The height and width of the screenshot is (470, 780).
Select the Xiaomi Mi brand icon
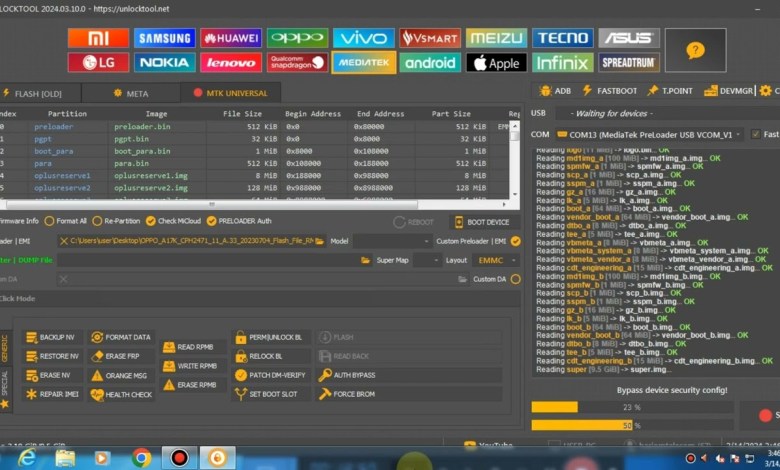(x=98, y=38)
